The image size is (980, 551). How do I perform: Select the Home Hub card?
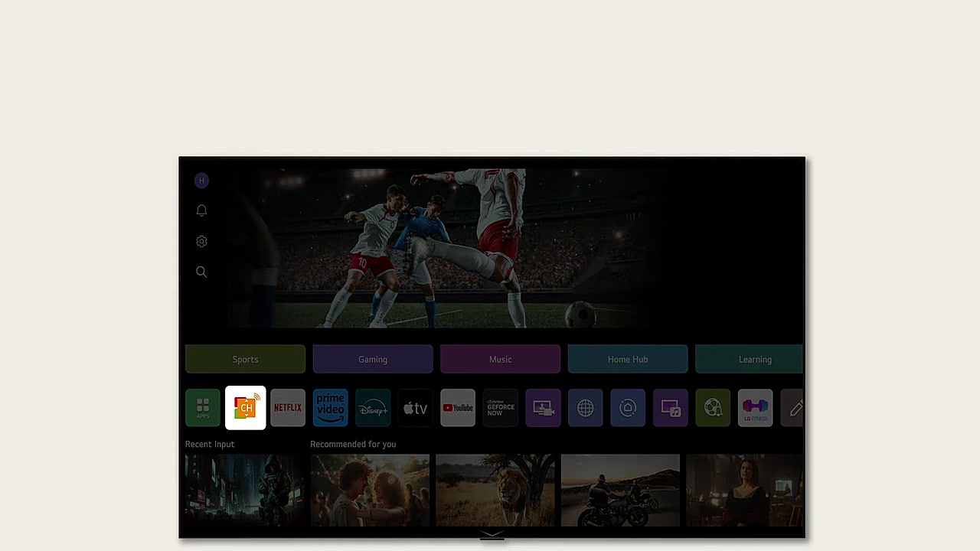pos(628,359)
